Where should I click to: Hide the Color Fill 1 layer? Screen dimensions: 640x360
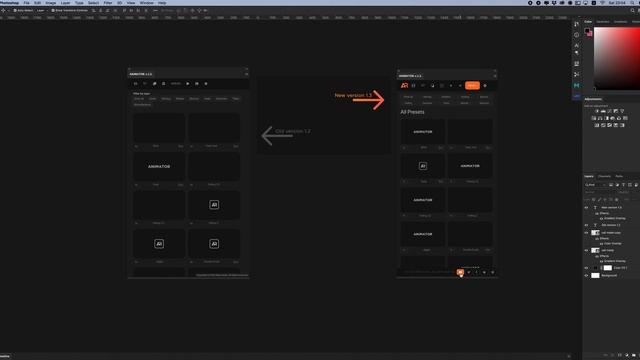[x=587, y=268]
